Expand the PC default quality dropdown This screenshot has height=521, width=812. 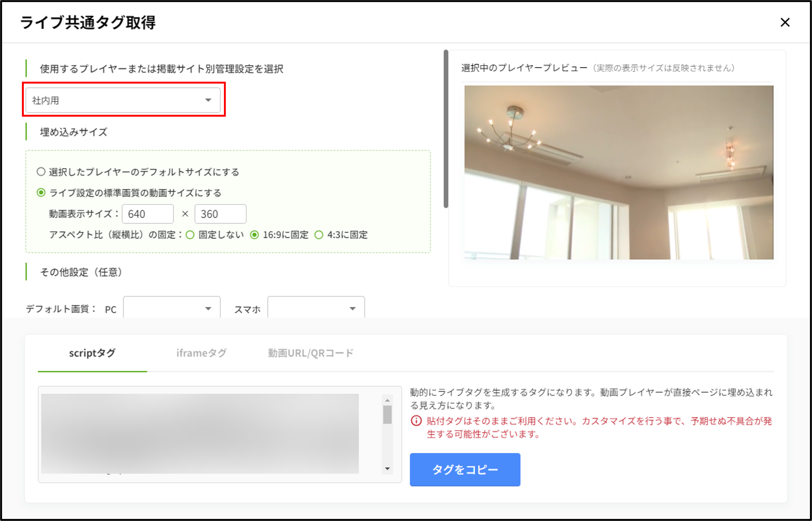[x=172, y=308]
